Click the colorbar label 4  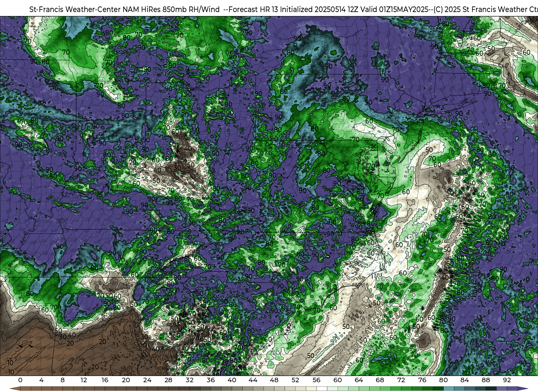click(41, 380)
